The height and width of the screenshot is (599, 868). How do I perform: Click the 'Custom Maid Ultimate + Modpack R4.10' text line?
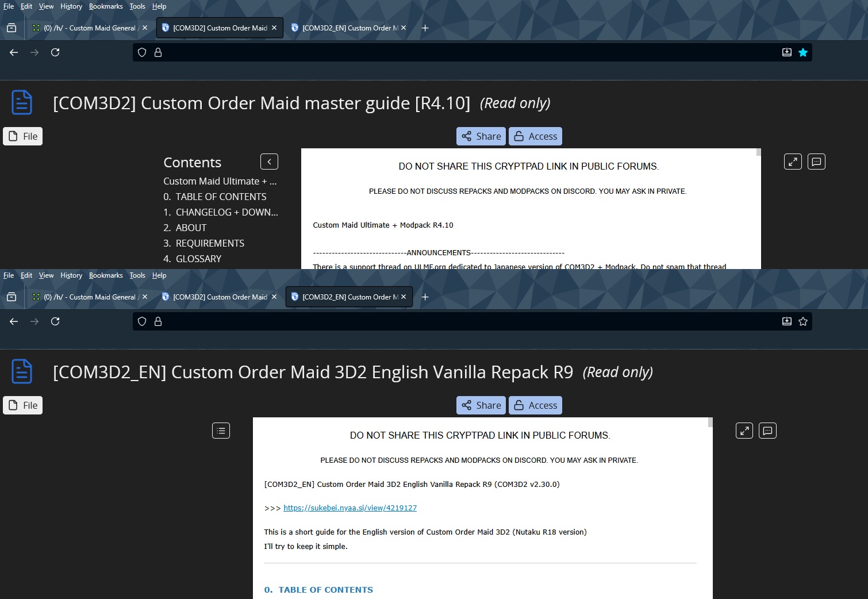tap(383, 225)
